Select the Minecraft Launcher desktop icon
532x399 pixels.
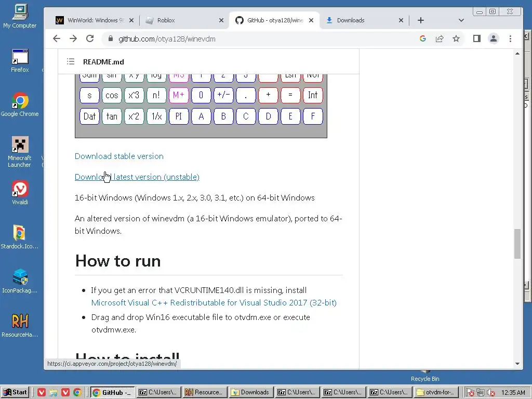coord(20,152)
